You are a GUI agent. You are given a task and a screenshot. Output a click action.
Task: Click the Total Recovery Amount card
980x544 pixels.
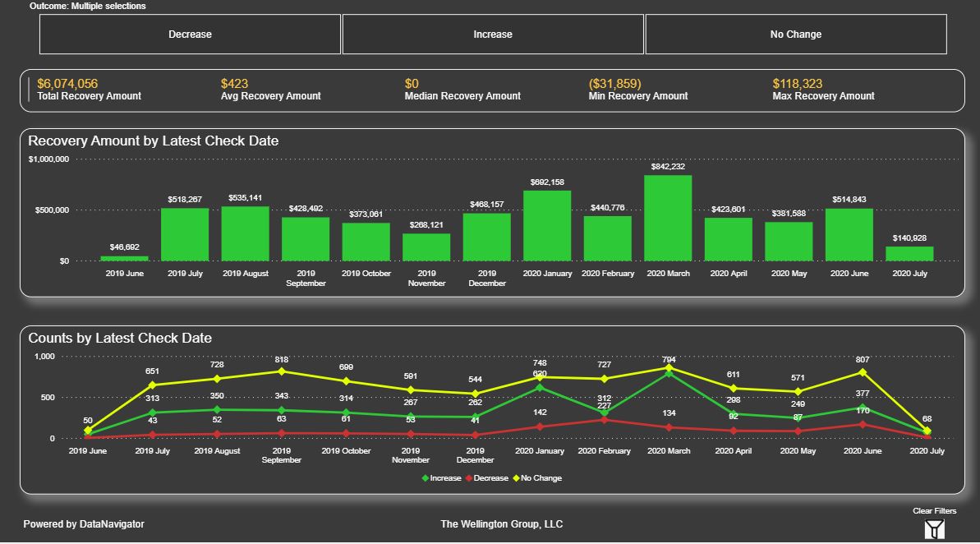89,90
